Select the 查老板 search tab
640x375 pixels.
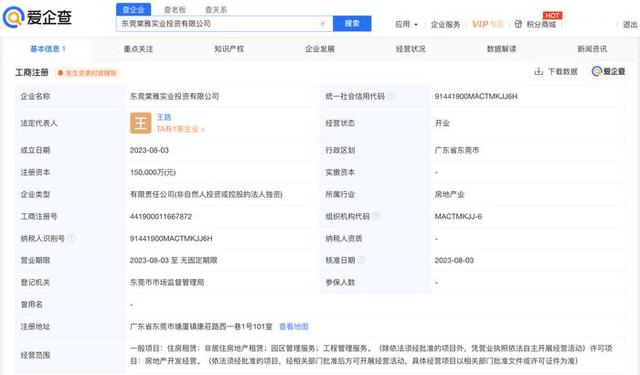point(175,9)
